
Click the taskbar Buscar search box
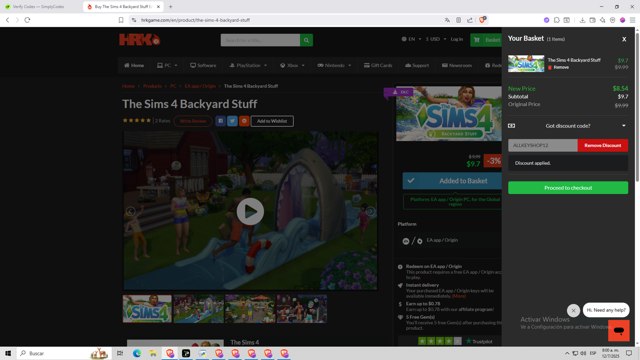tap(63, 353)
